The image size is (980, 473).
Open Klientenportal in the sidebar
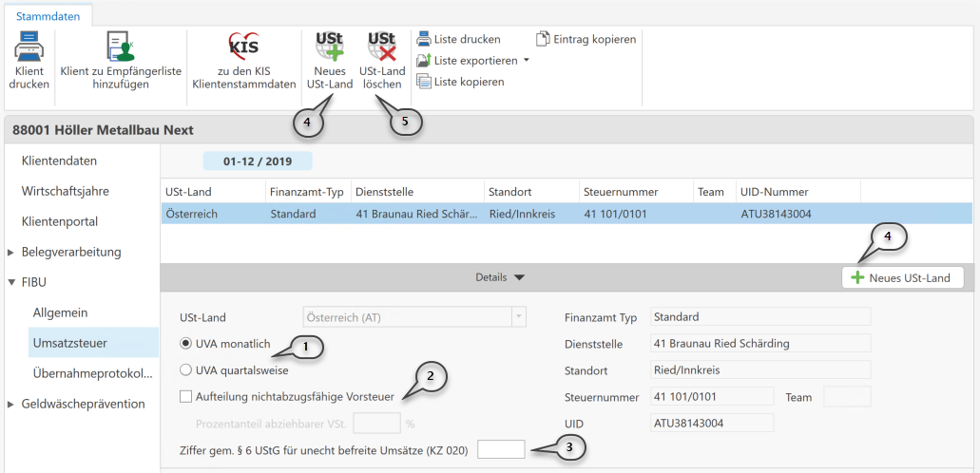[x=59, y=221]
